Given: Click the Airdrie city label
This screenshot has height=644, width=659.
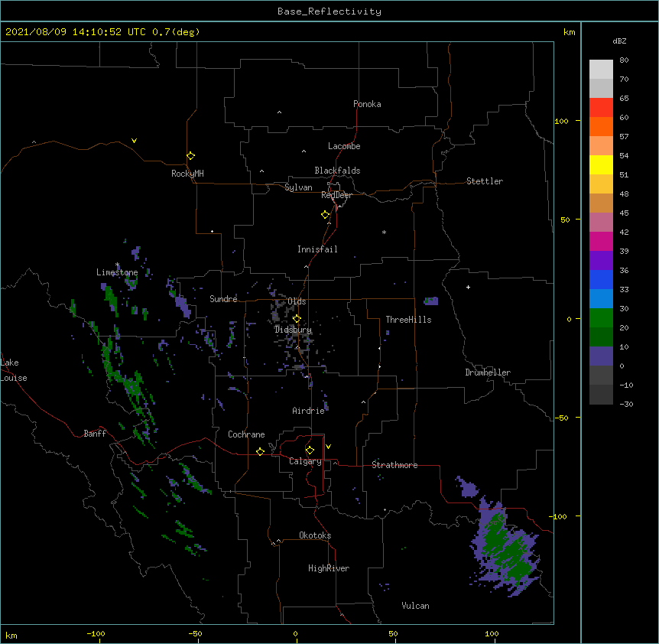Looking at the screenshot, I should (x=309, y=411).
